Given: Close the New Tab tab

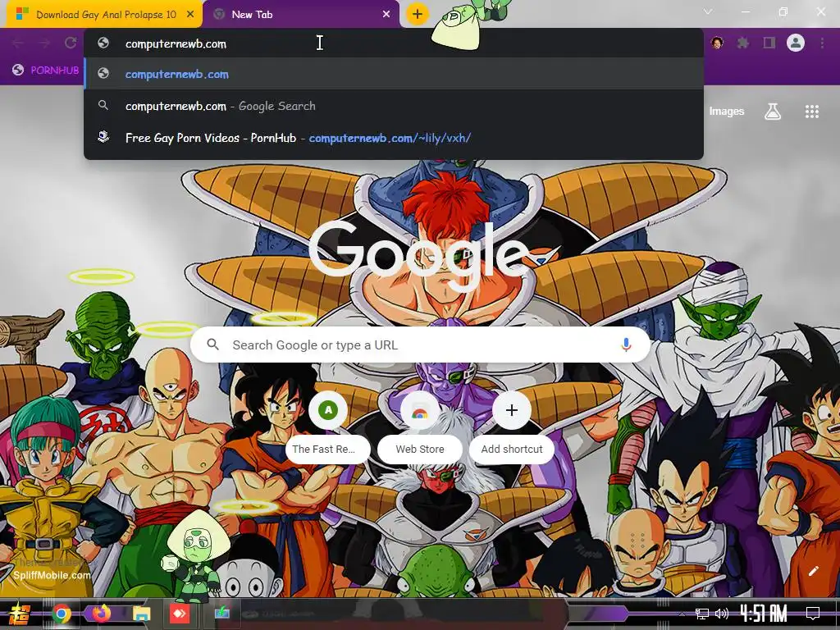Looking at the screenshot, I should [x=386, y=15].
